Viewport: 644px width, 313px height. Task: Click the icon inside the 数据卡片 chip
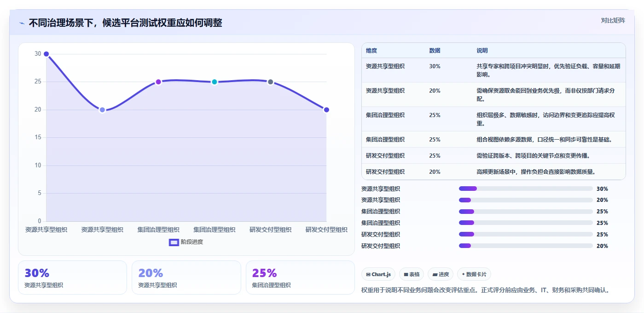point(464,274)
